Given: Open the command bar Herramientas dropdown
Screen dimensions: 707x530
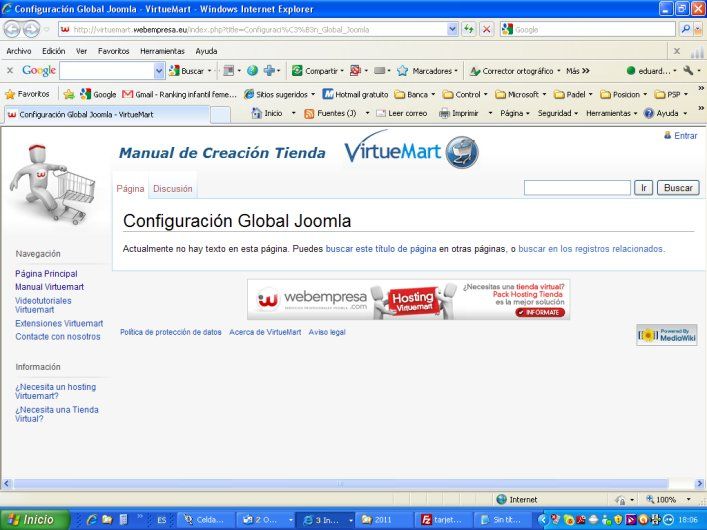Looking at the screenshot, I should point(611,113).
